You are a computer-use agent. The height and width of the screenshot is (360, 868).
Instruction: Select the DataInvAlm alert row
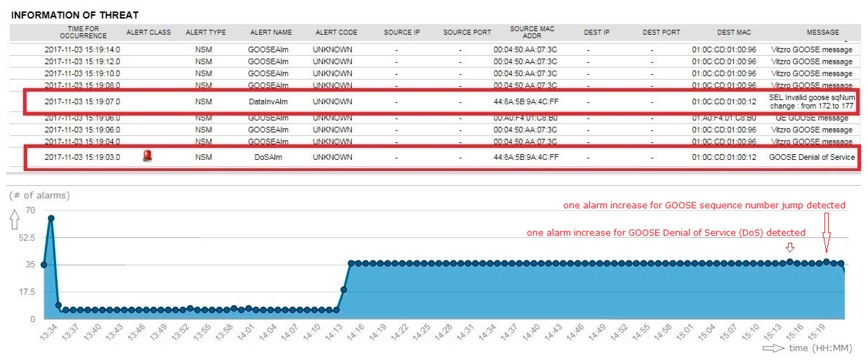268,102
